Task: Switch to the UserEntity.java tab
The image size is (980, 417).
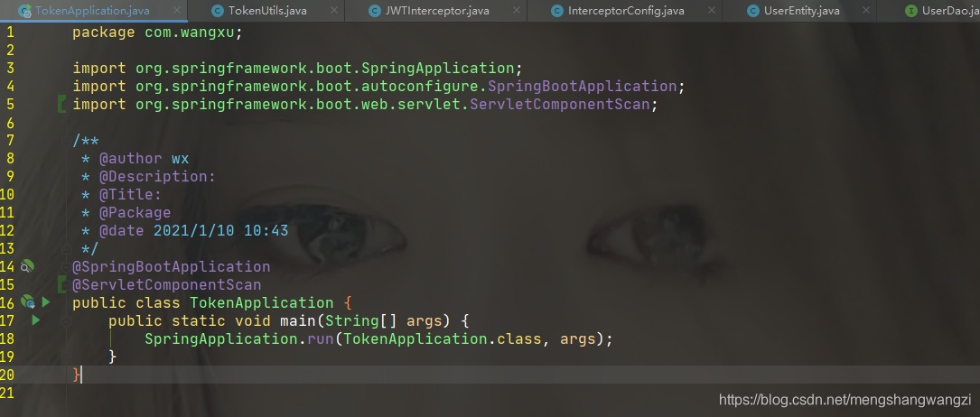Action: pos(802,11)
